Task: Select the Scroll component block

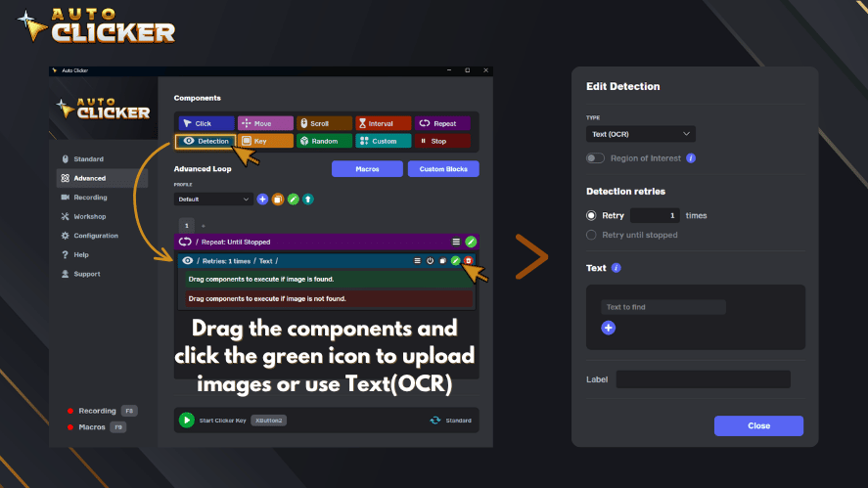Action: [x=324, y=123]
